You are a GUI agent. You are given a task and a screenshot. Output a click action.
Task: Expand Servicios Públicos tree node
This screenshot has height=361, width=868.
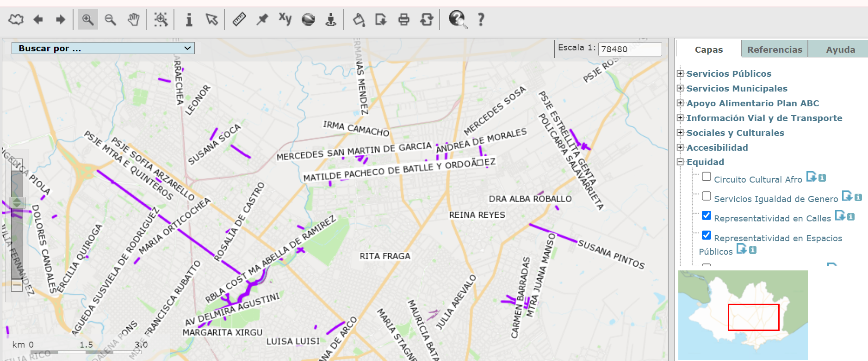click(x=680, y=73)
